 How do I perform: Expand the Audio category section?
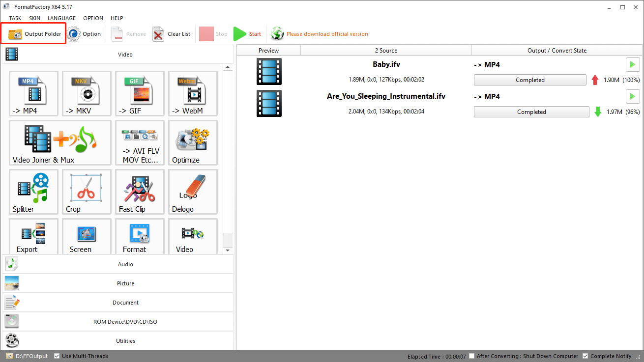pos(117,264)
